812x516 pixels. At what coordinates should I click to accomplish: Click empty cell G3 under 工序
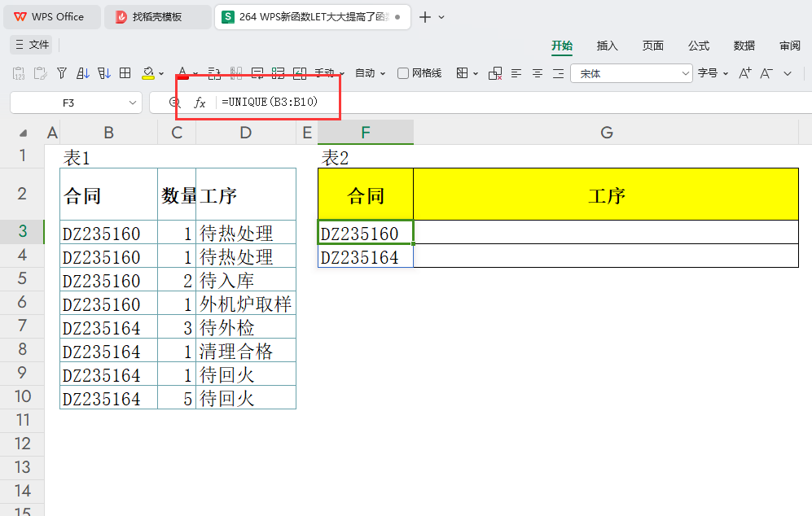click(x=607, y=233)
